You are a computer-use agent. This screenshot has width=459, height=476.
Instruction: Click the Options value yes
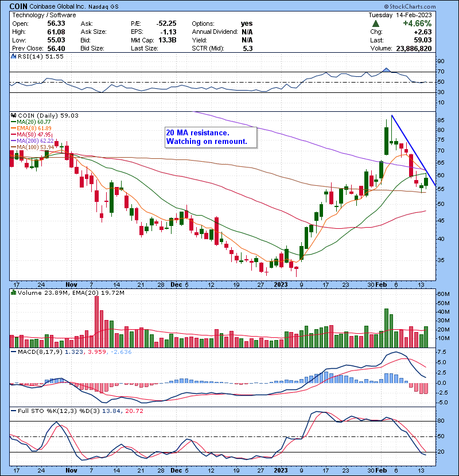point(247,24)
